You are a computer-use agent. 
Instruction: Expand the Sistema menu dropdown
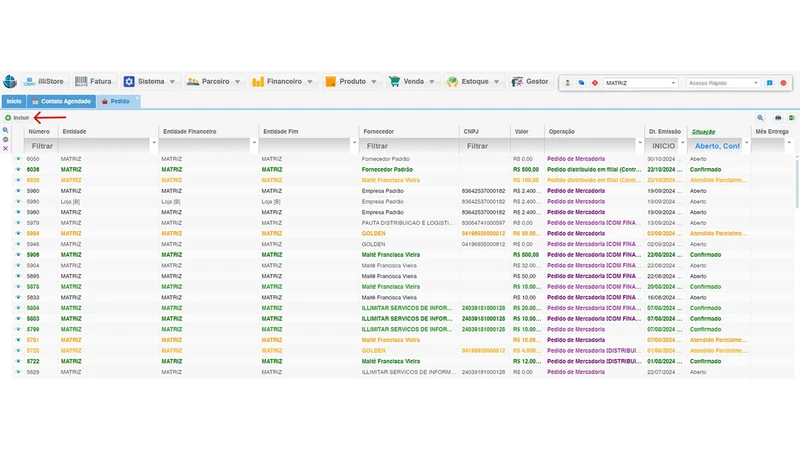[x=172, y=82]
